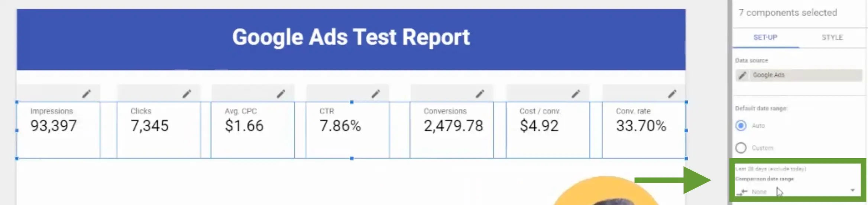
Task: Click the None comparison date range value
Action: pos(759,192)
